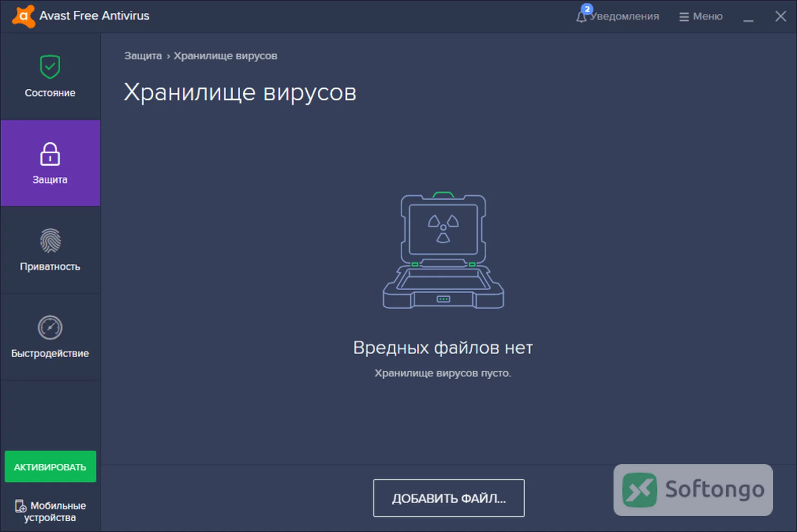Open the Быстродействие gauge section
Image resolution: width=797 pixels, height=532 pixels.
(50, 337)
